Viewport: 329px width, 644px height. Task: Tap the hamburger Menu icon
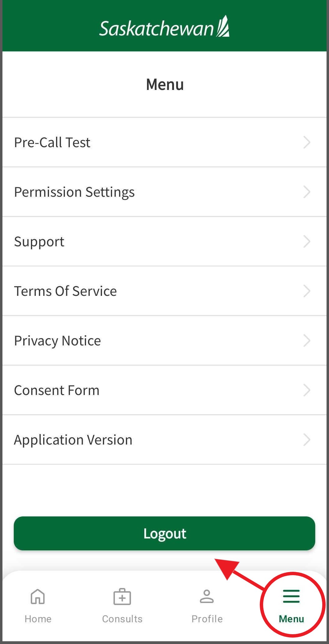point(291,596)
